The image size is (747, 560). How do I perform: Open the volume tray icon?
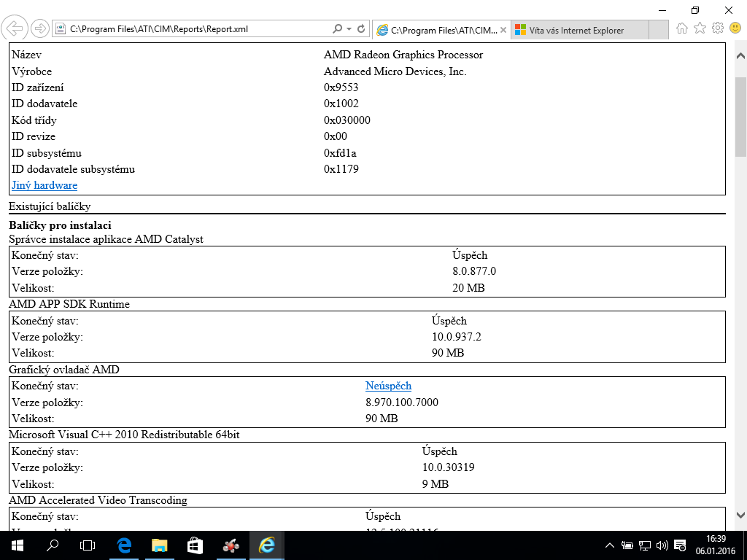[x=662, y=545]
